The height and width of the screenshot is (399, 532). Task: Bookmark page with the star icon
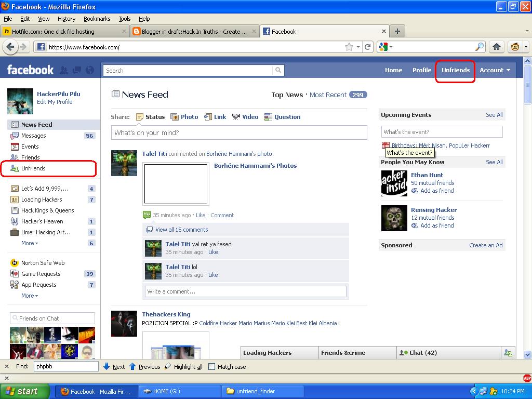349,47
